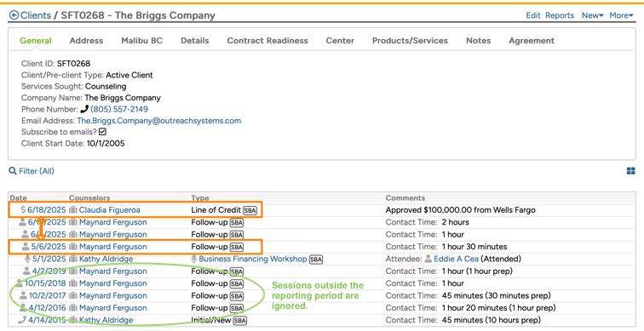Open counselor Claudia Figueroa link
The height and width of the screenshot is (331, 644).
[110, 210]
